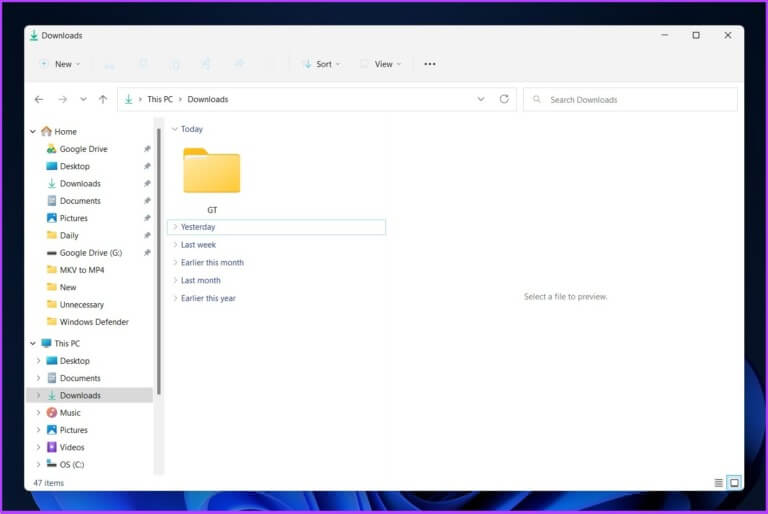Collapse the Home section chevron

point(33,132)
